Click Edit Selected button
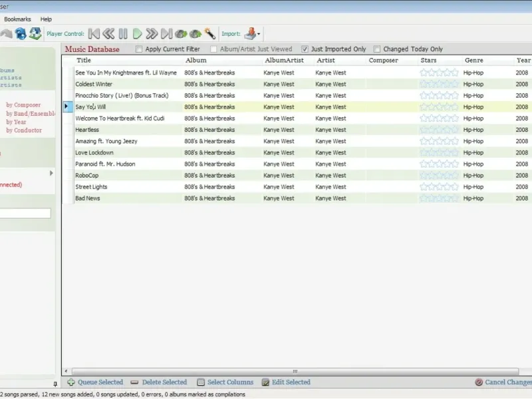Screen dimensions: 532x399 286,382
